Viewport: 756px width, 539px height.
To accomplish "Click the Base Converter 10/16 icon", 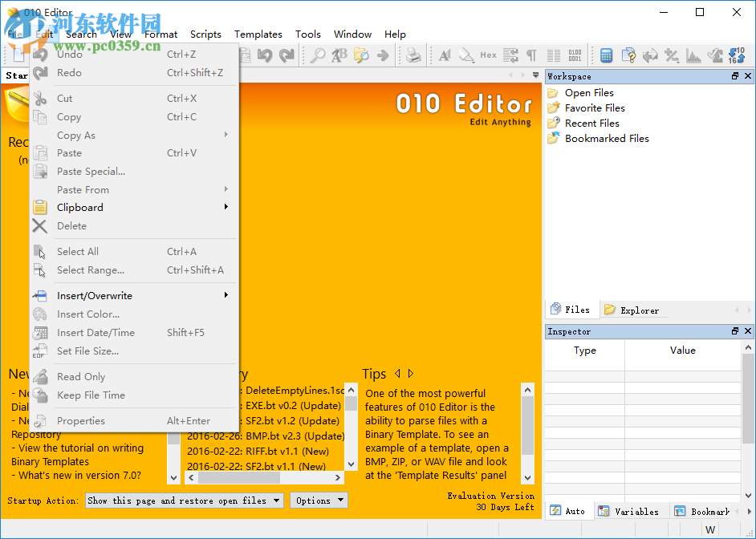I will pos(736,55).
